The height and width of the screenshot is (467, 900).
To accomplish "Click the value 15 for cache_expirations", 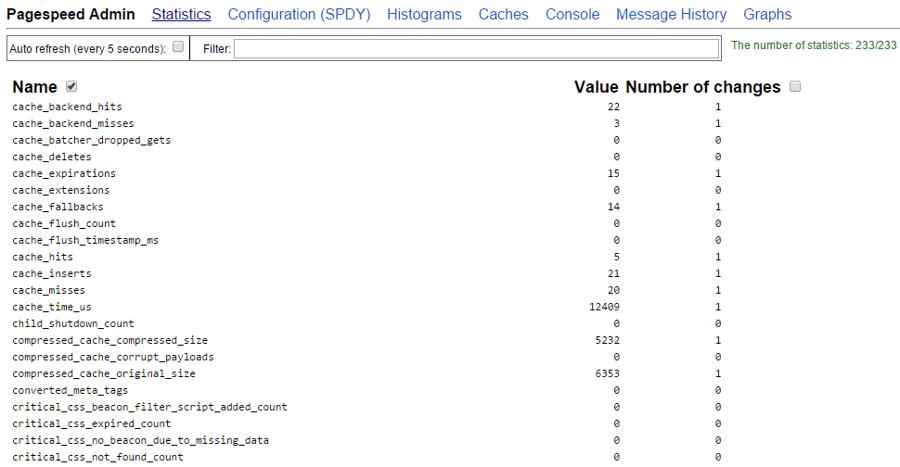I will pos(614,173).
